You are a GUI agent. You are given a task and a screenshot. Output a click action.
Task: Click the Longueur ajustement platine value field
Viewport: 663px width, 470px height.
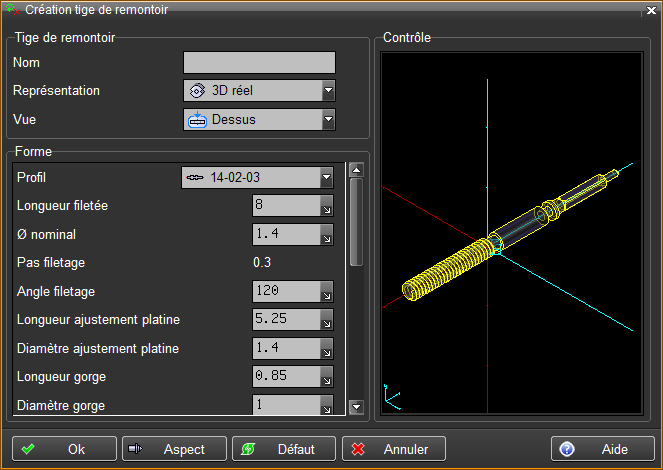[287, 319]
